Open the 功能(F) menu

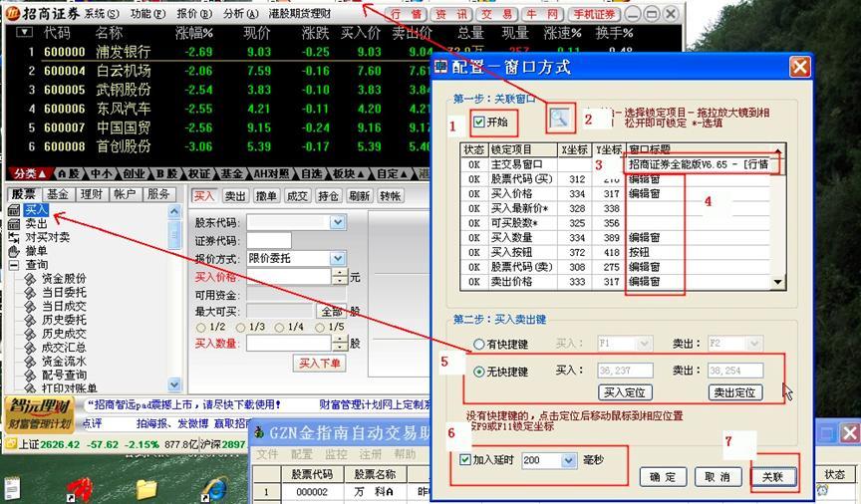148,13
